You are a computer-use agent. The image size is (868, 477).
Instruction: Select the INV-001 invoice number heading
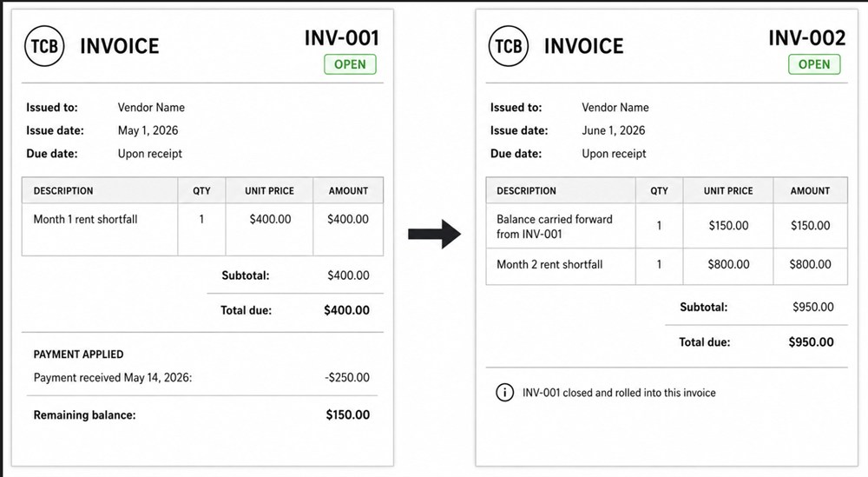point(342,38)
